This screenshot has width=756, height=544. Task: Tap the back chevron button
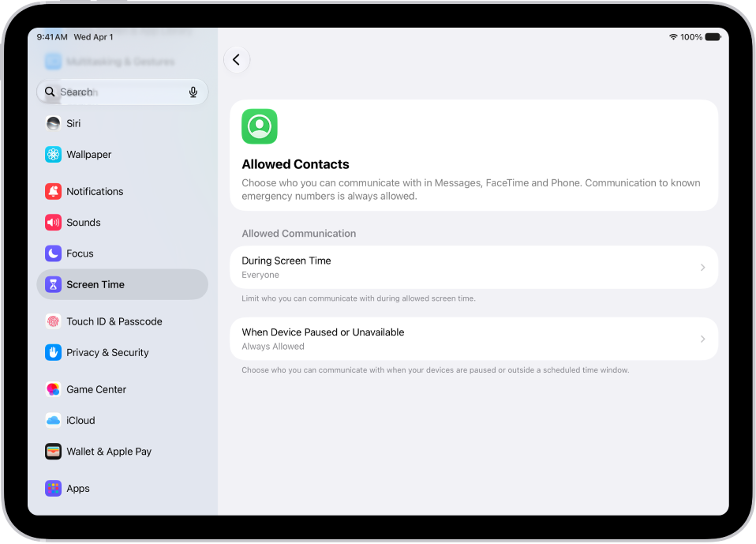[236, 60]
